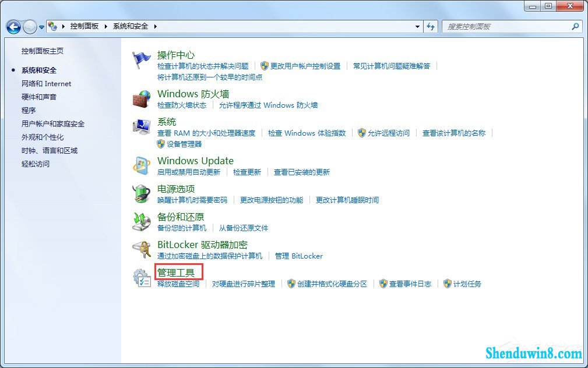Screen dimensions: 588x368
Task: Select 网络和 Internet in sidebar
Action: [46, 84]
